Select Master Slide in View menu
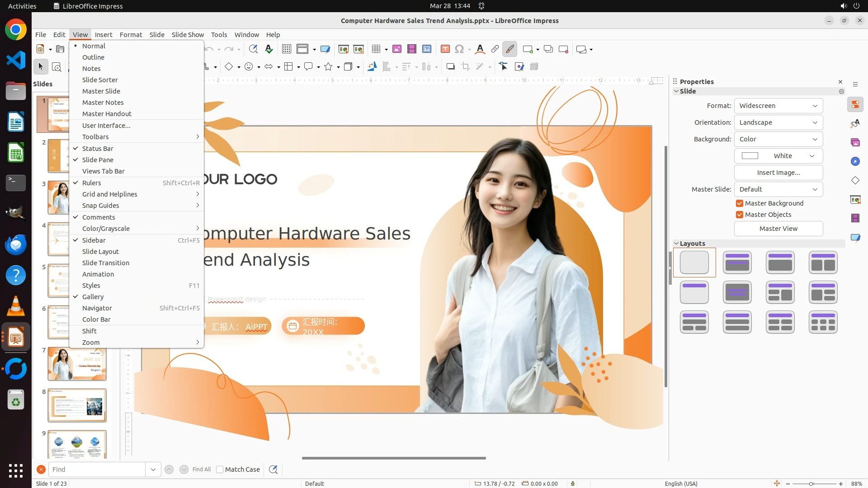The height and width of the screenshot is (488, 868). (x=101, y=91)
